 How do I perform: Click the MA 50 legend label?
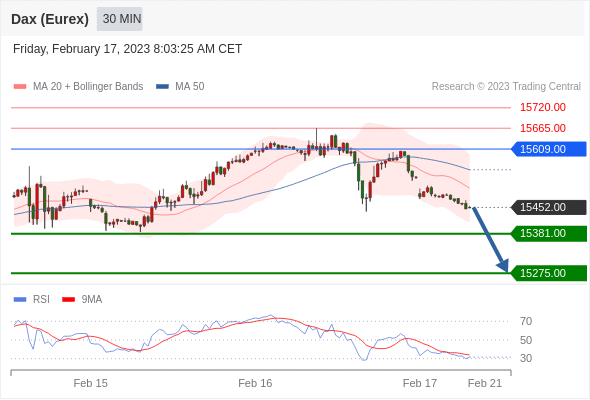pyautogui.click(x=190, y=87)
